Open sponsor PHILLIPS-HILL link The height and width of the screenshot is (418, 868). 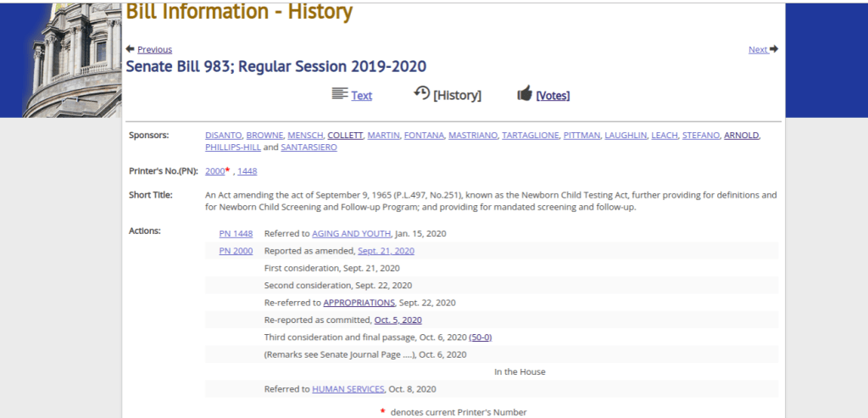[232, 148]
